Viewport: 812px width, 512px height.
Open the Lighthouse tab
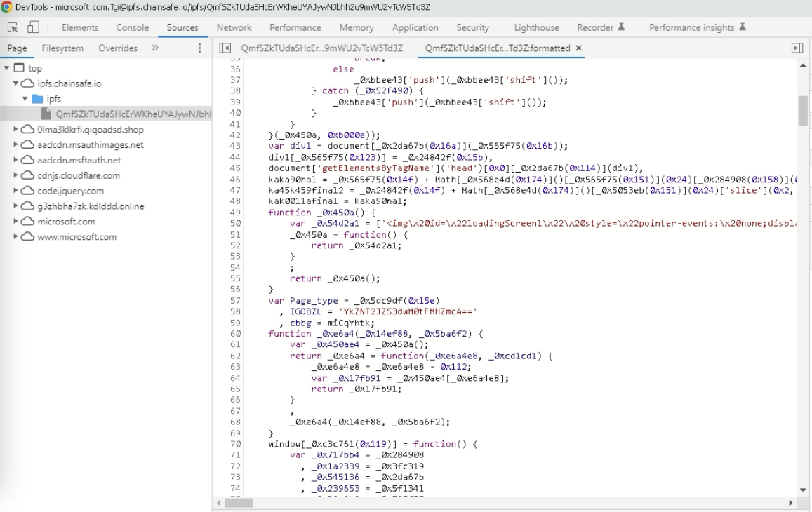coord(536,27)
